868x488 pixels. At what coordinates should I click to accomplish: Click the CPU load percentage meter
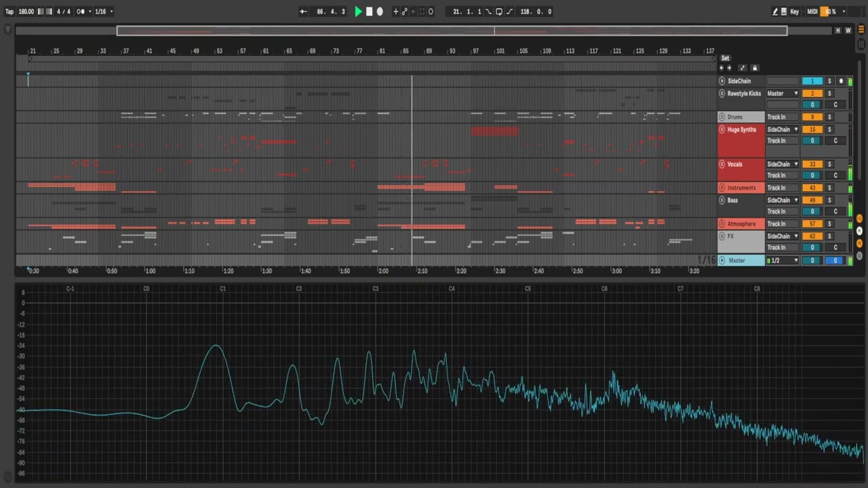(829, 12)
